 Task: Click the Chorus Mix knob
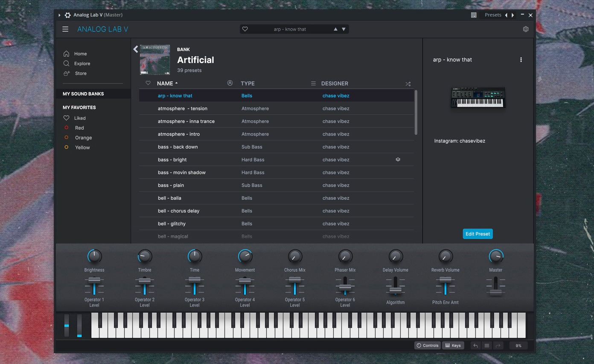coord(295,256)
